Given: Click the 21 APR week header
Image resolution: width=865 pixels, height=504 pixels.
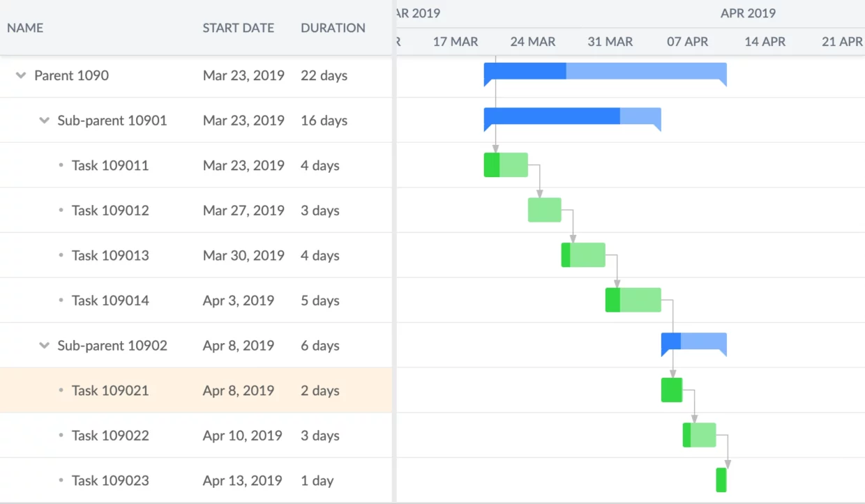Looking at the screenshot, I should (x=843, y=42).
